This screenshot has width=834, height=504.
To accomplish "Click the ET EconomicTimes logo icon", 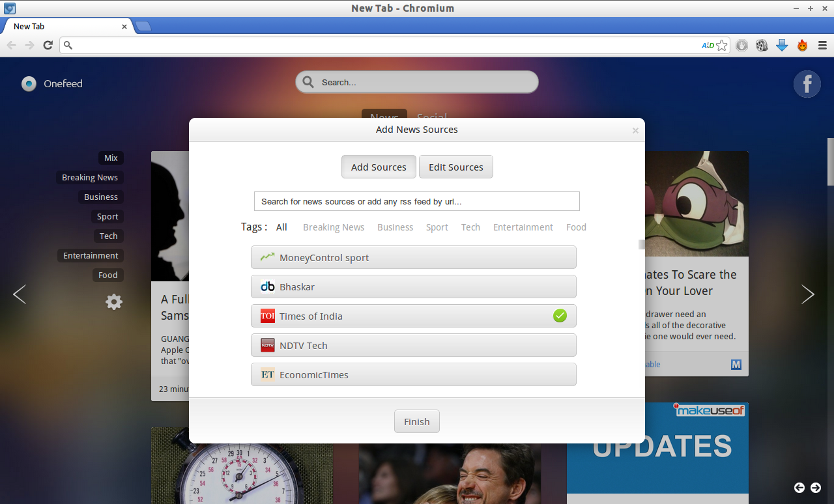I will pyautogui.click(x=268, y=374).
